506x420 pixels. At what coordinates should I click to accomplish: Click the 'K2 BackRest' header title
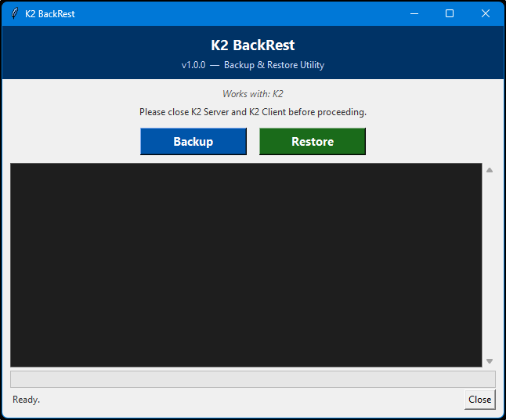click(253, 45)
